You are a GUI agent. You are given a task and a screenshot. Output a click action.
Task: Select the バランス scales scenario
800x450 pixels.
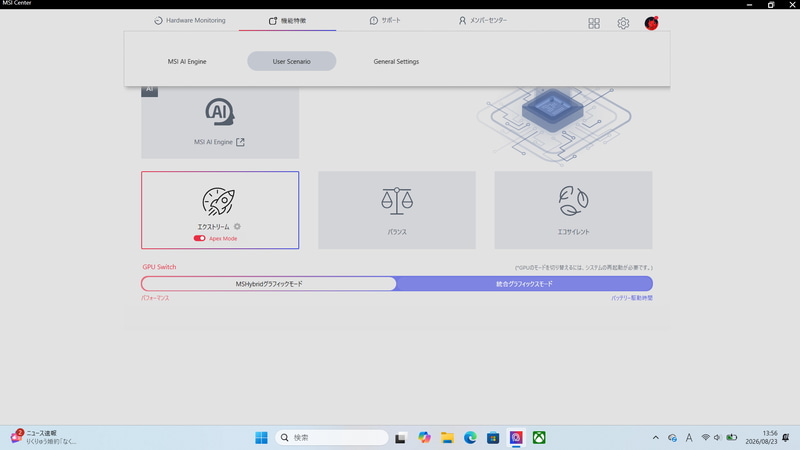tap(397, 210)
